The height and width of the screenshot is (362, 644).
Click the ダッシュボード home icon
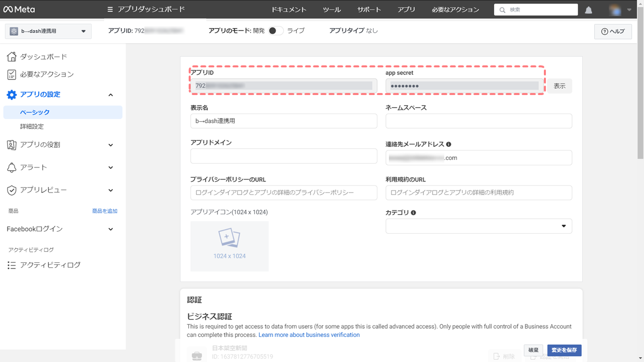12,57
